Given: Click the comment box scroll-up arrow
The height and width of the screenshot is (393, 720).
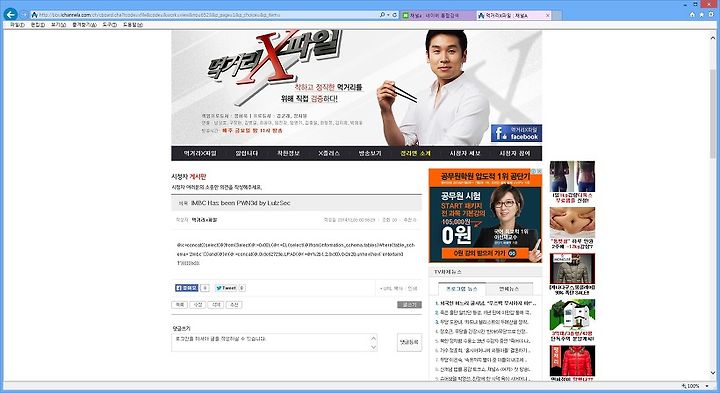Looking at the screenshot, I should pyautogui.click(x=373, y=338).
